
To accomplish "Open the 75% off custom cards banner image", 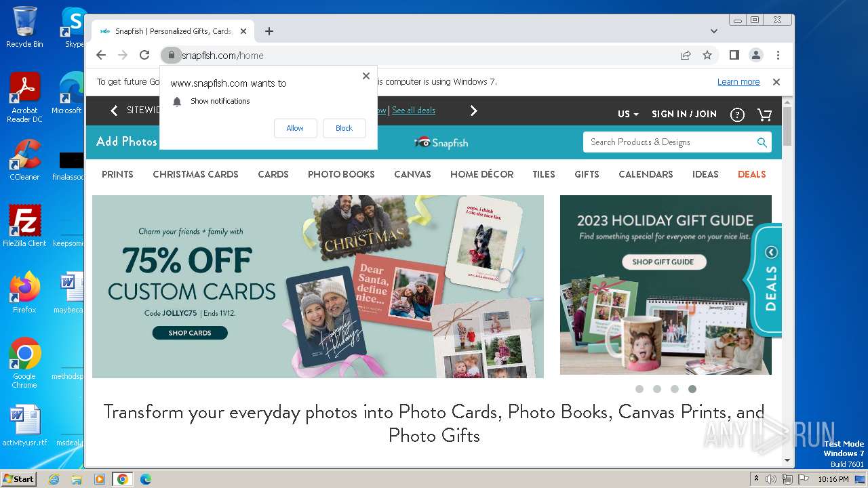I will pyautogui.click(x=318, y=287).
